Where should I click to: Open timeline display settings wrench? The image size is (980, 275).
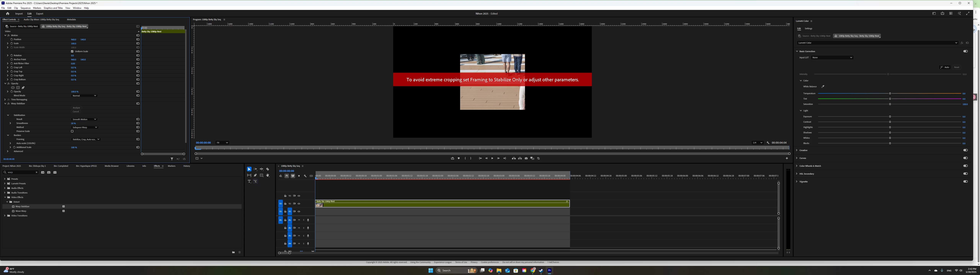point(305,176)
